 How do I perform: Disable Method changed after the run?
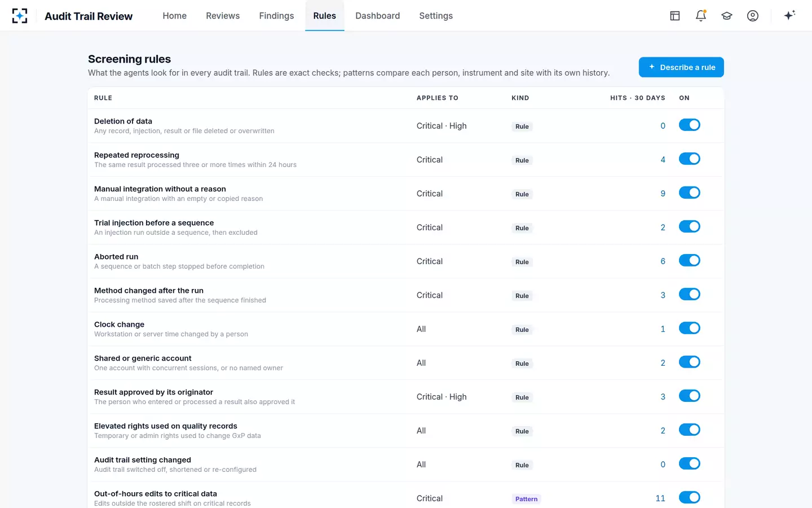689,294
